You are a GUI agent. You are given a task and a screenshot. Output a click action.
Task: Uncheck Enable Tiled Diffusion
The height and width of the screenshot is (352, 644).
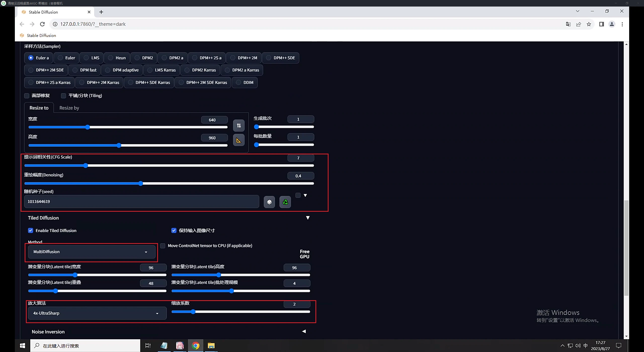[x=30, y=231]
